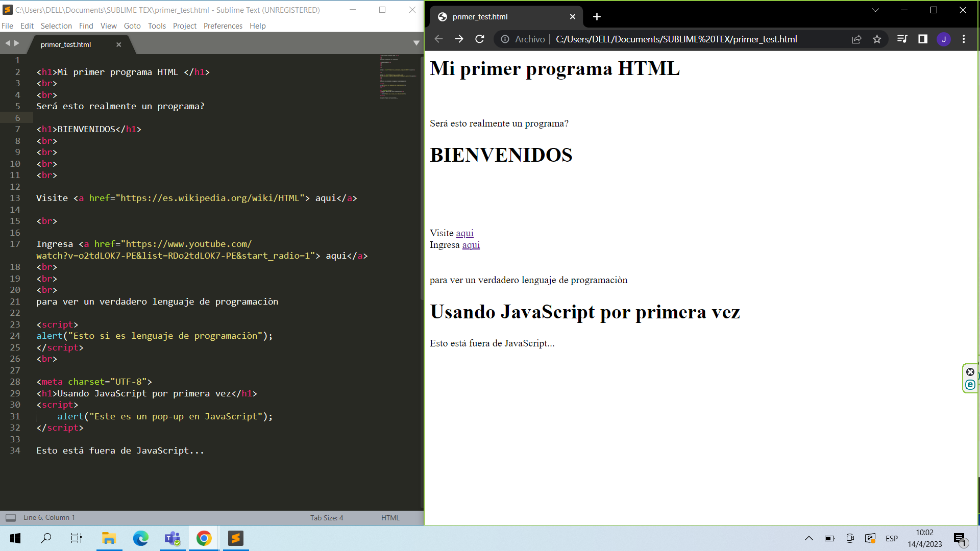This screenshot has height=551, width=980.
Task: Go to next tab arrow in Sublime
Action: (x=17, y=43)
